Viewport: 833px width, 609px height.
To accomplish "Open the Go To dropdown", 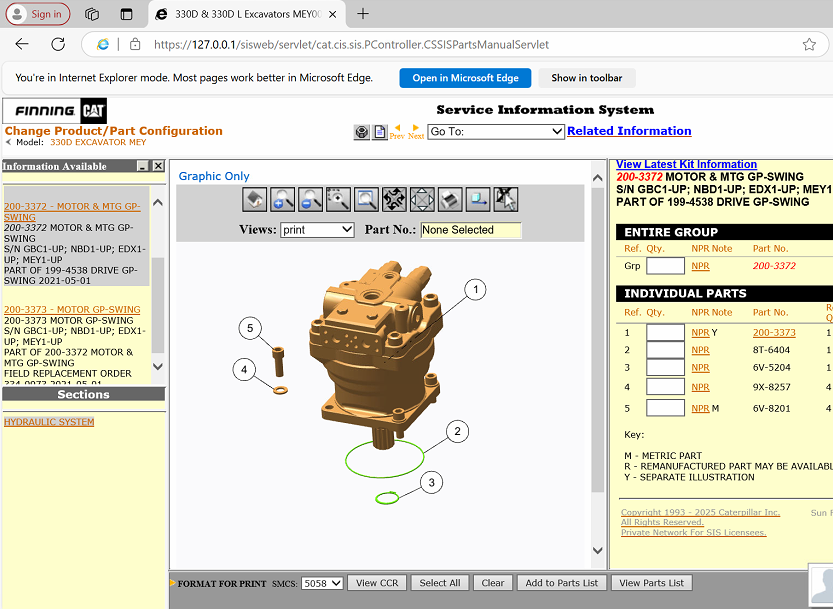I will click(495, 131).
